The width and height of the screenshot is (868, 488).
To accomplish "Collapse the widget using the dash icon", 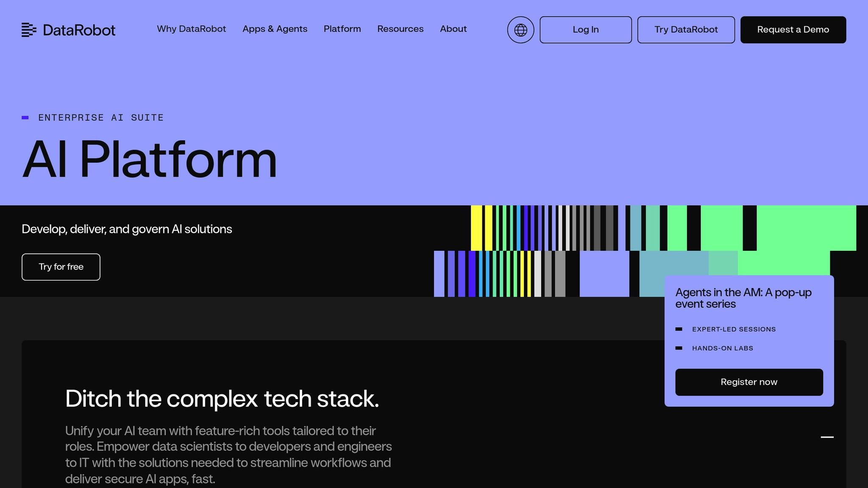I will coord(826,436).
